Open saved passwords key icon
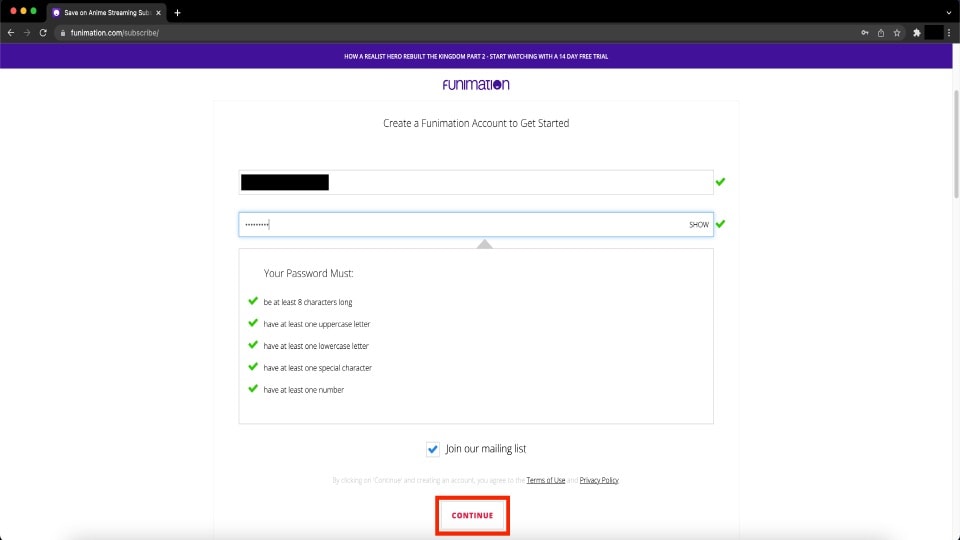 864,33
